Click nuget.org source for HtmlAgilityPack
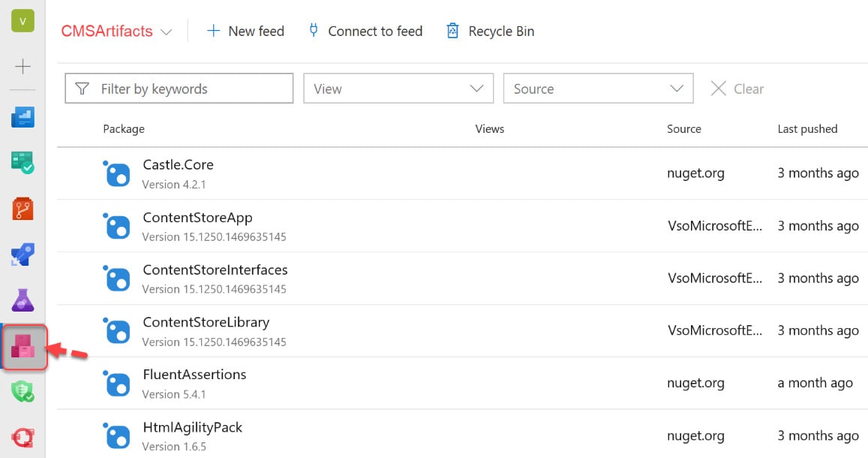The height and width of the screenshot is (458, 868). click(696, 435)
